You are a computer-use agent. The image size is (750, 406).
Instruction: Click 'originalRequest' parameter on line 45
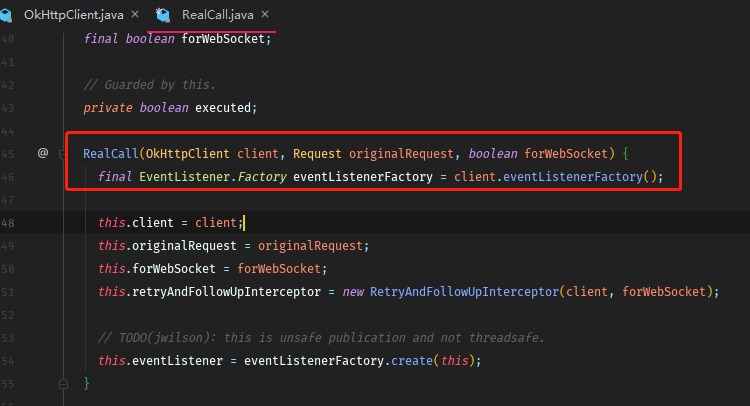point(401,154)
